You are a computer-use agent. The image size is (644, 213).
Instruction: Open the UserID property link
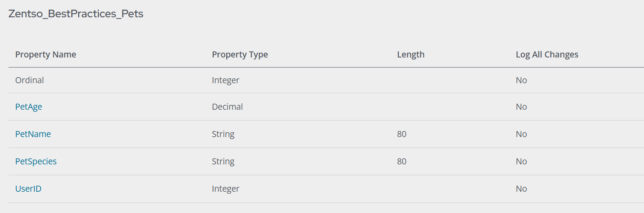coord(28,189)
